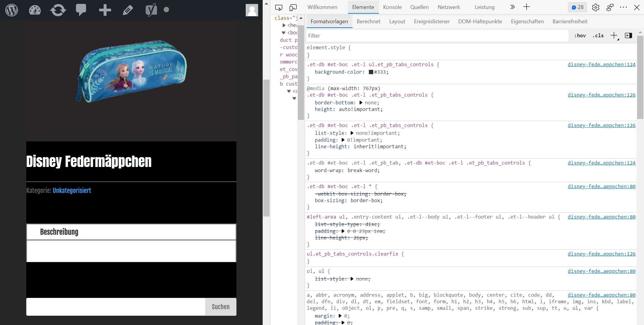Image resolution: width=644 pixels, height=325 pixels.
Task: Toggle device emulation icon
Action: click(x=293, y=7)
